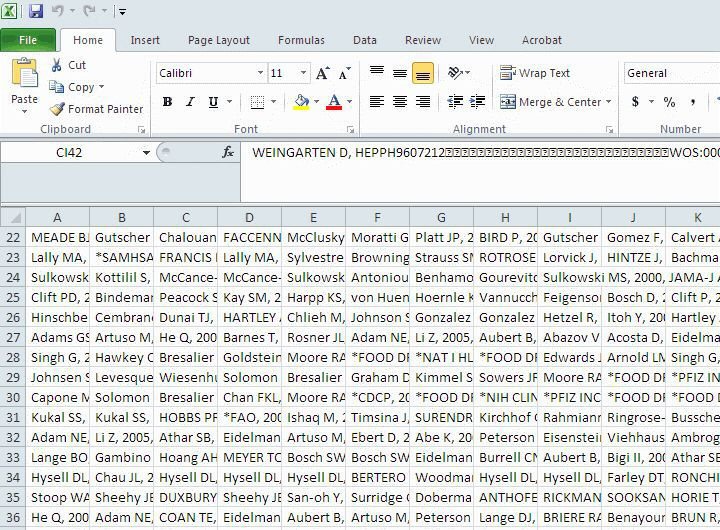Open Alignment dialog launcher

pyautogui.click(x=609, y=130)
